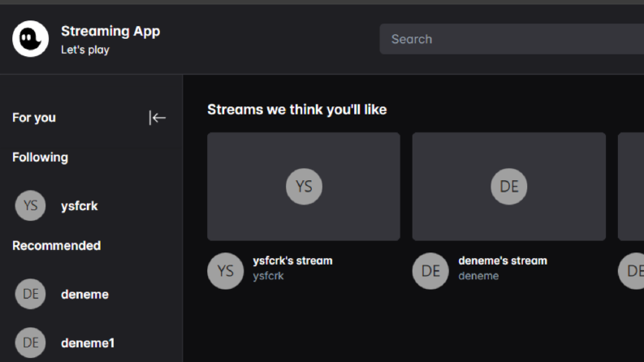Viewport: 644px width, 362px height.
Task: Select deneme1 in Recommended sidebar
Action: tap(88, 343)
